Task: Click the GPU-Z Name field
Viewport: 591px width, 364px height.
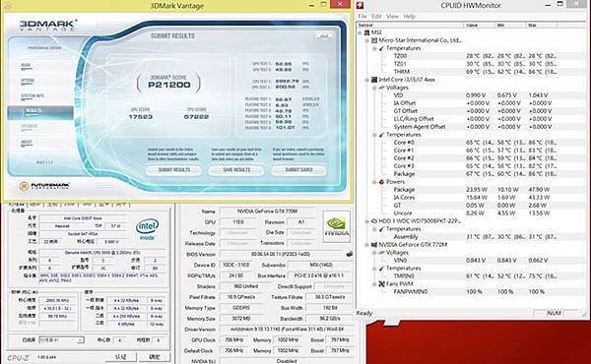Action: click(x=267, y=212)
